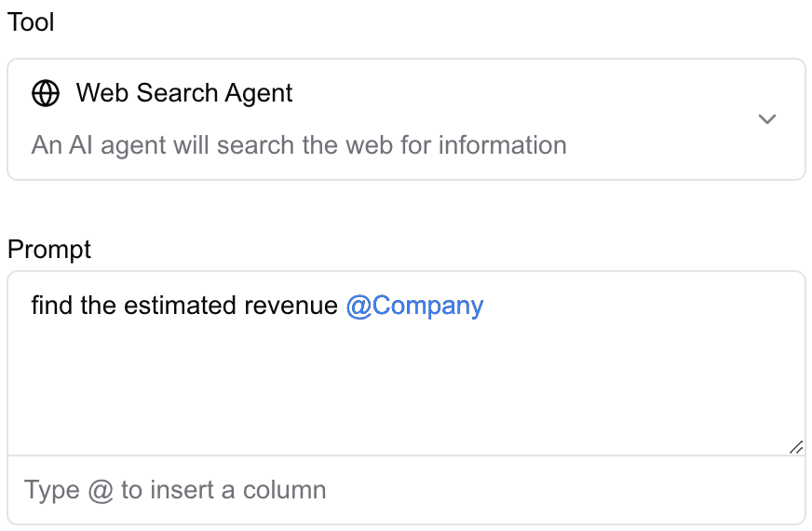Click the word "find" in the prompt
The width and height of the screenshot is (812, 531).
(x=52, y=306)
